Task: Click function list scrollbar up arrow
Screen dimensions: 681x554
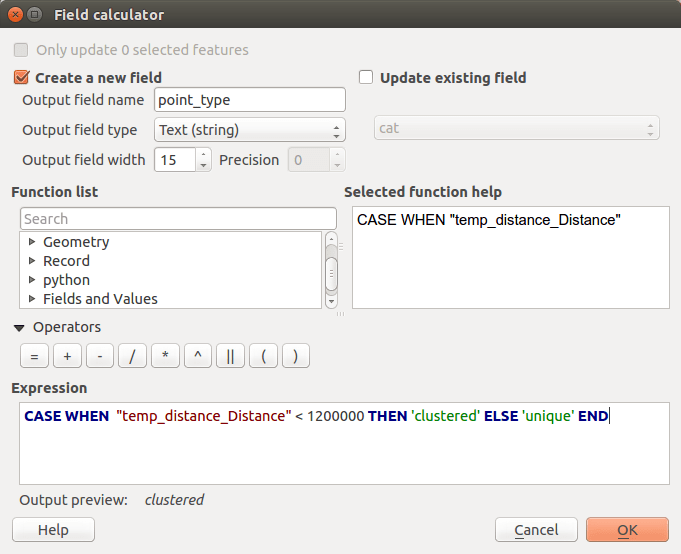Action: coord(331,238)
